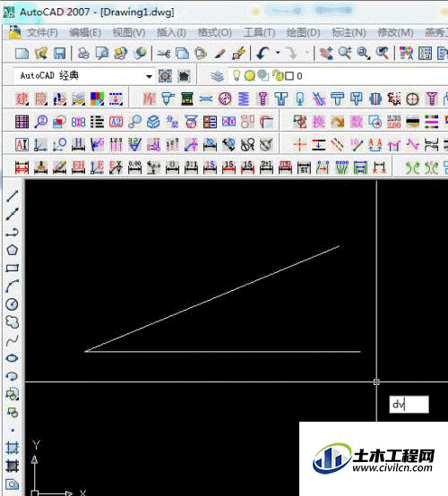The image size is (448, 496).
Task: Select the Elliptical arc tool
Action: [12, 376]
